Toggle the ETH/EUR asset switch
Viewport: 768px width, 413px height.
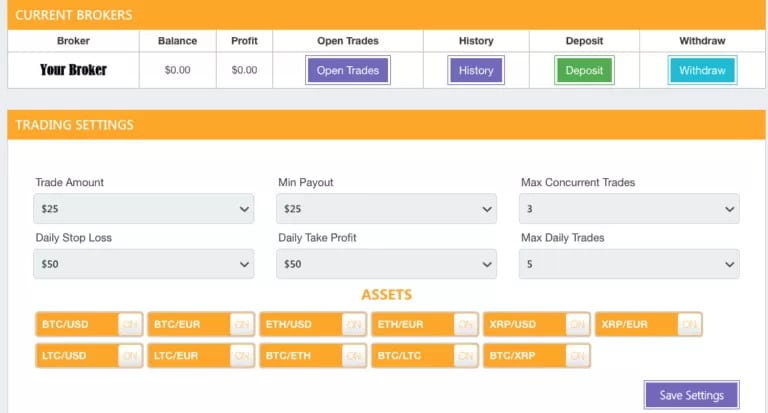pos(465,324)
